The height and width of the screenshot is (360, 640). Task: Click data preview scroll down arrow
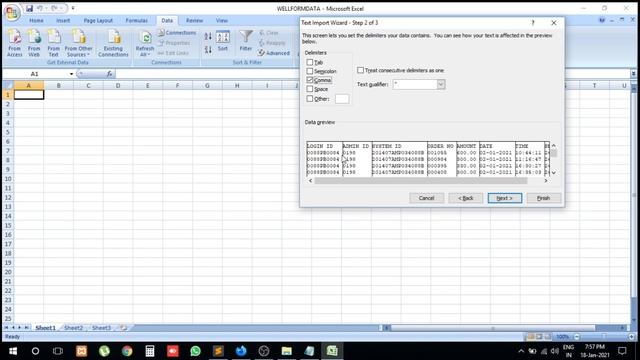(x=553, y=173)
